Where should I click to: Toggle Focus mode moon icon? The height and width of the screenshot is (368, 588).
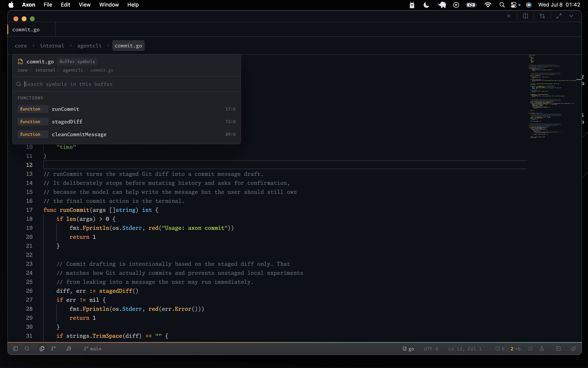click(x=426, y=5)
